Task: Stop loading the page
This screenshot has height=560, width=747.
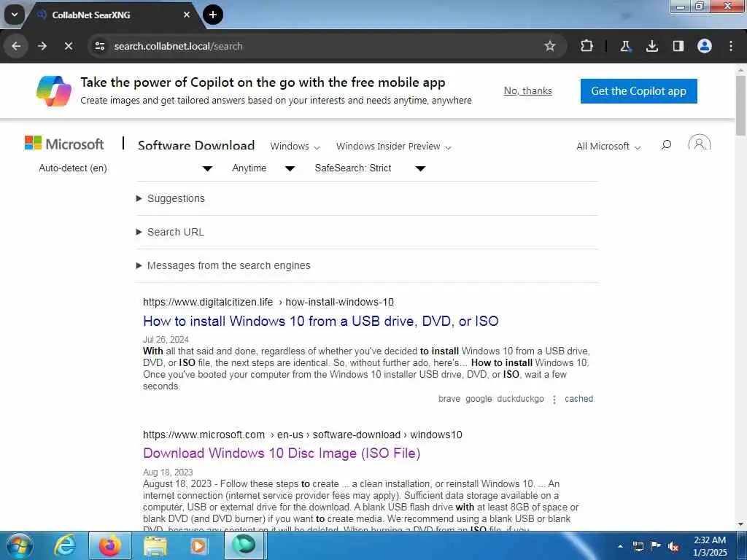Action: (68, 46)
